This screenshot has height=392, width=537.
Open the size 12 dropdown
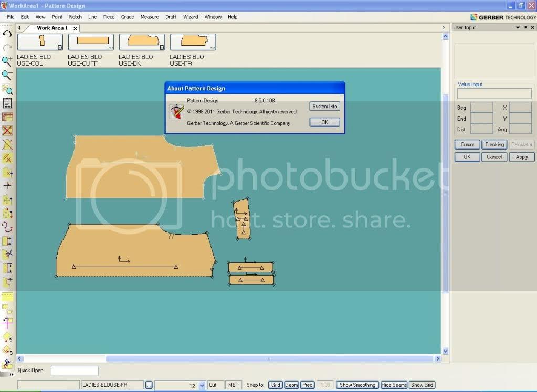coord(203,386)
